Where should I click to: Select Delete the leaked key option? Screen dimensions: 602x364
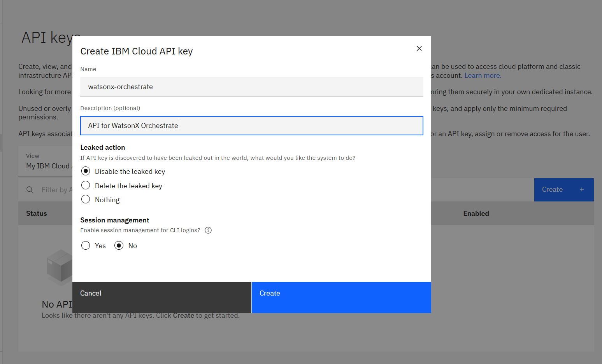[x=86, y=185]
